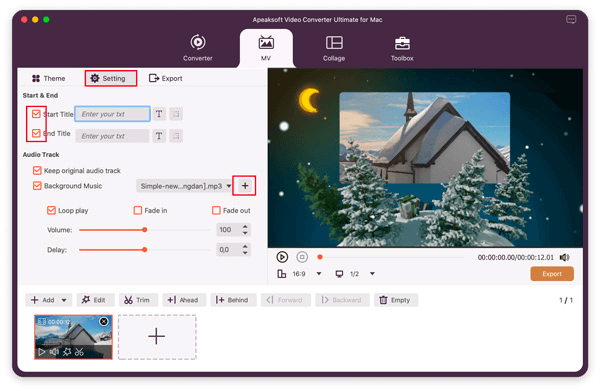Open the Toolbox tab
Viewport: 600px width, 391px height.
pos(402,48)
